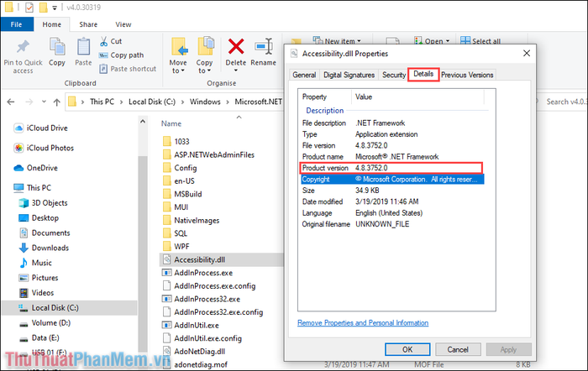
Task: Switch to the Share ribbon tab
Action: click(88, 24)
